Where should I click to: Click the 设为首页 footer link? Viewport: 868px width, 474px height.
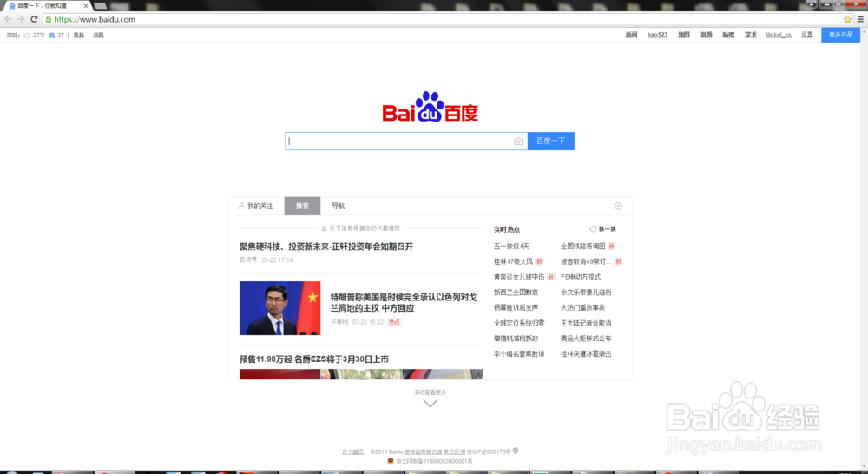coord(353,451)
